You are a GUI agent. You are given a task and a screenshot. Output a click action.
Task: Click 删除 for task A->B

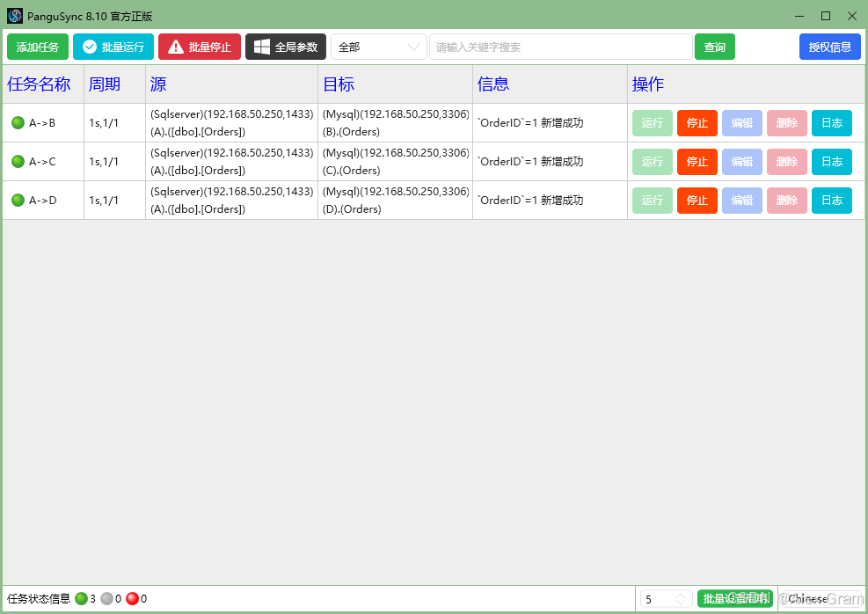[787, 123]
